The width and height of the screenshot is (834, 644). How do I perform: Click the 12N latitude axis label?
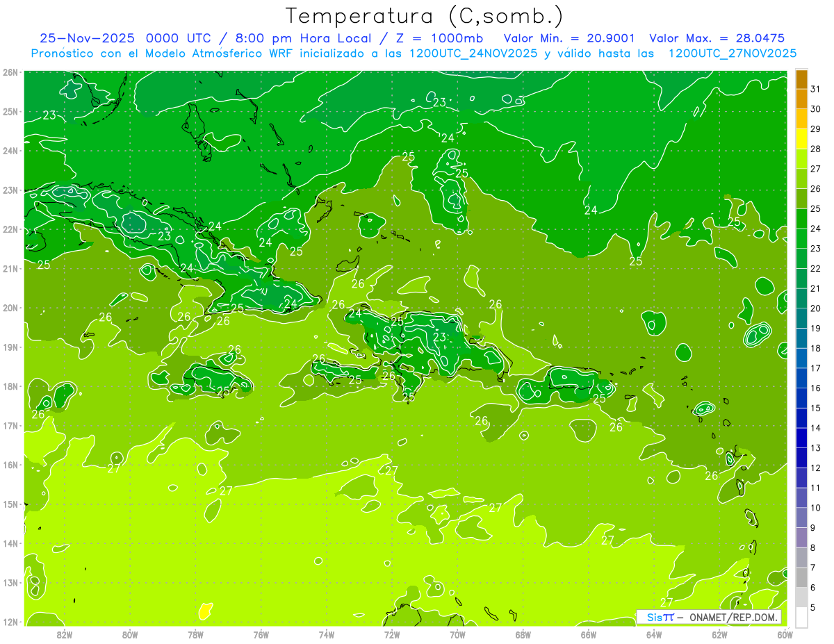pos(10,622)
